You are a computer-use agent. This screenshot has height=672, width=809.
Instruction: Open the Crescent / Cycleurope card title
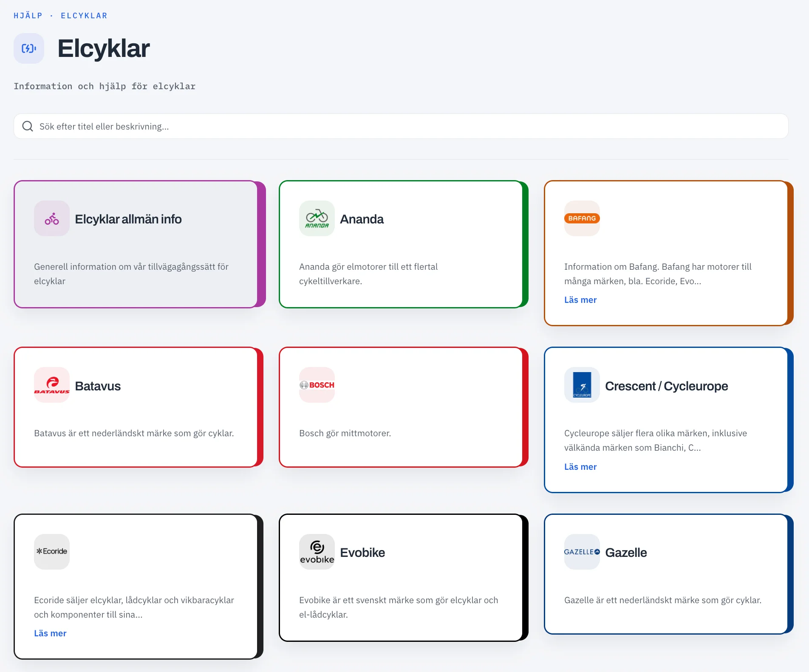tap(666, 386)
